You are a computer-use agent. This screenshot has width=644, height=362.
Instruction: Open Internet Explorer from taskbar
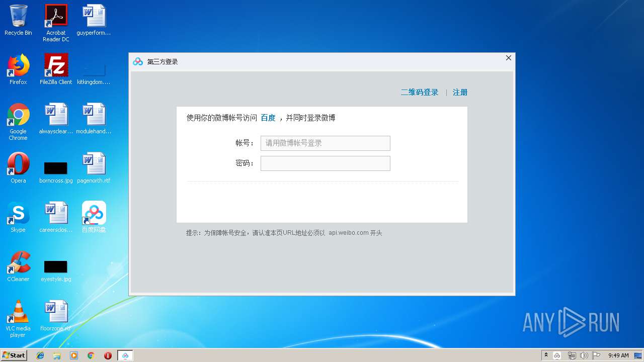tap(40, 355)
